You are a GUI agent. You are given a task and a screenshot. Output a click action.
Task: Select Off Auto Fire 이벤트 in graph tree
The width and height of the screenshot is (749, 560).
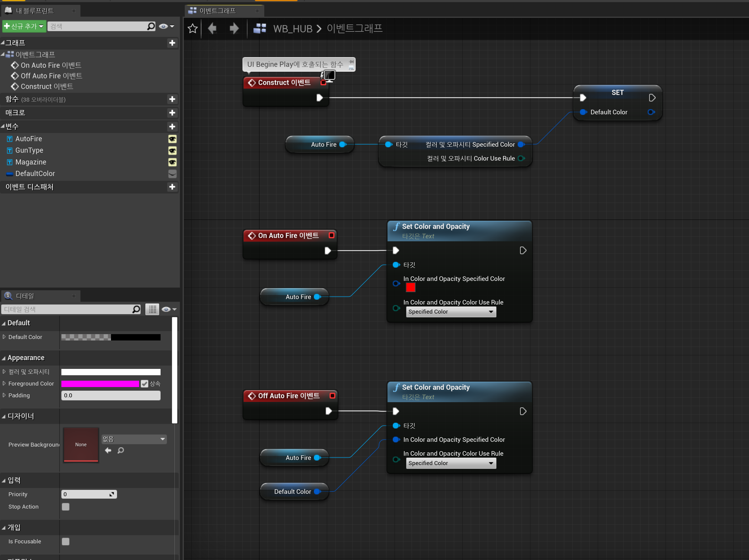tap(51, 76)
